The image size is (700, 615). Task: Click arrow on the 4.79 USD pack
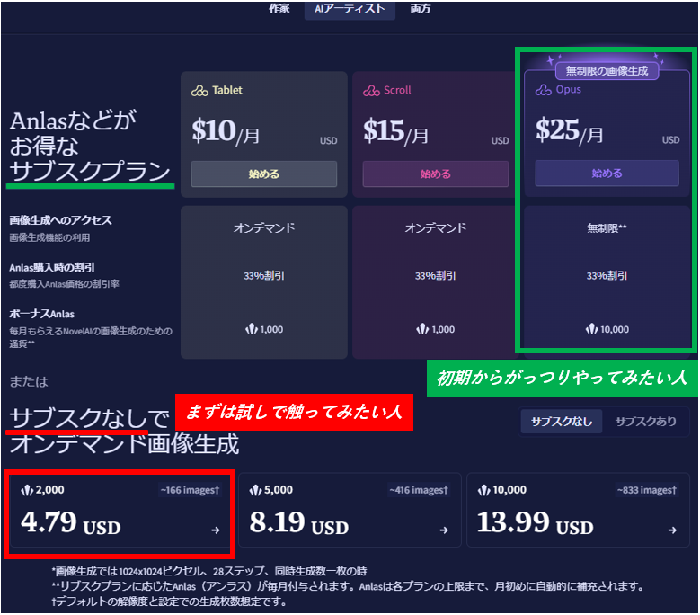click(x=216, y=530)
